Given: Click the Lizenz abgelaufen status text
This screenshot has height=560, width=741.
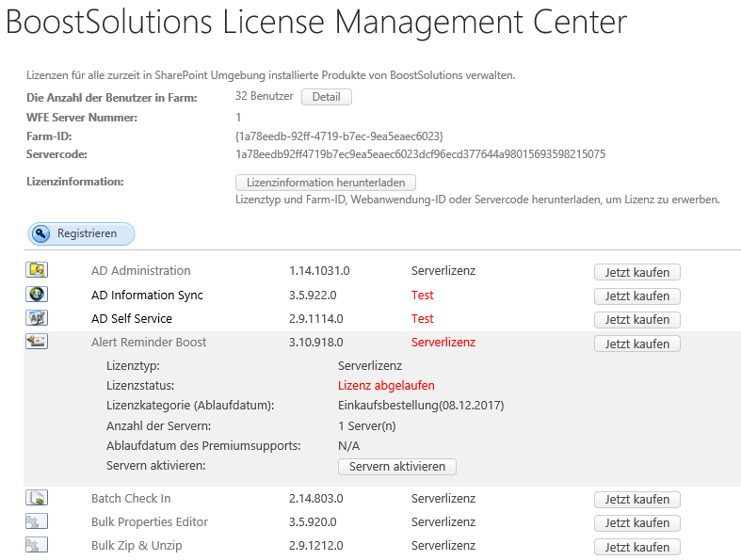Looking at the screenshot, I should tap(386, 386).
